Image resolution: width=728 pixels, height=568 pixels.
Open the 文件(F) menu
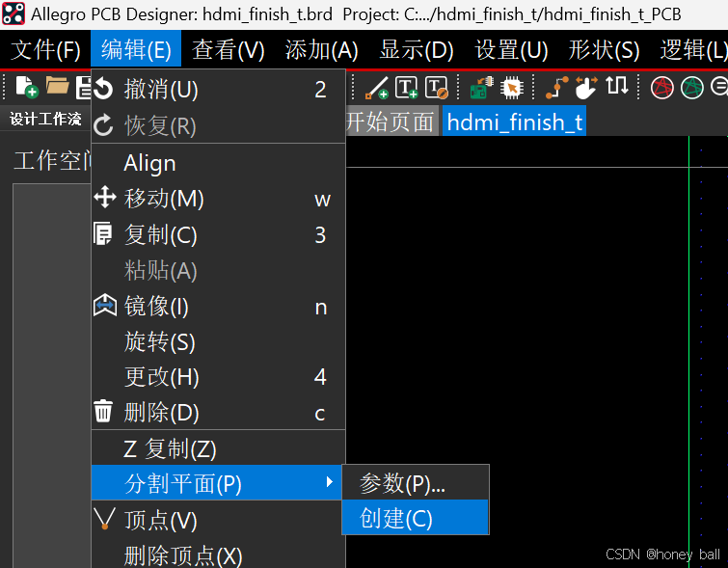point(45,50)
